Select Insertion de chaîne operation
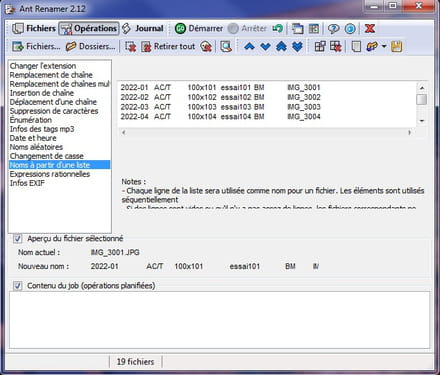Viewport: 440px width, 375px height. point(42,93)
